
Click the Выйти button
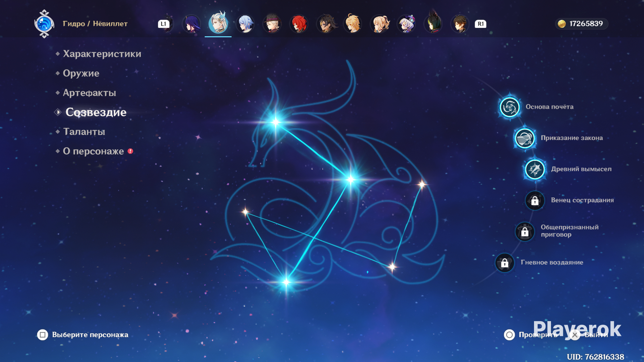(x=596, y=335)
